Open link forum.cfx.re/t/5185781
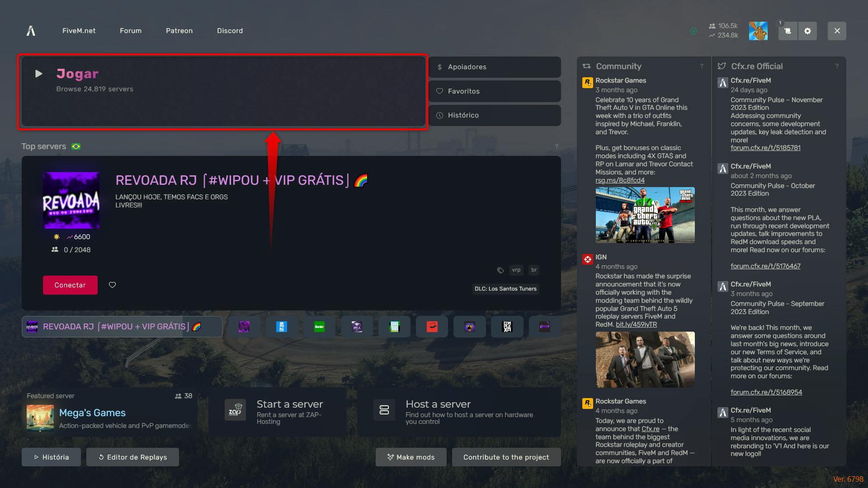868x488 pixels. click(x=765, y=148)
